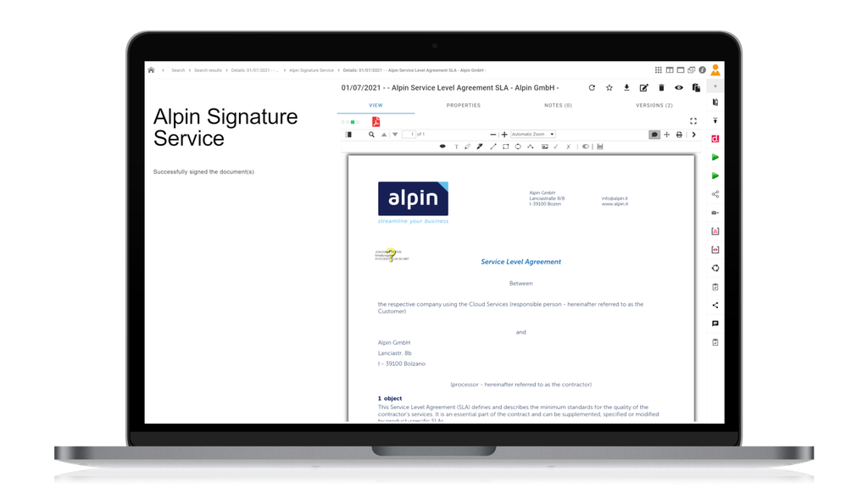868x499 pixels.
Task: Click the breadcrumb back arrow
Action: 164,70
